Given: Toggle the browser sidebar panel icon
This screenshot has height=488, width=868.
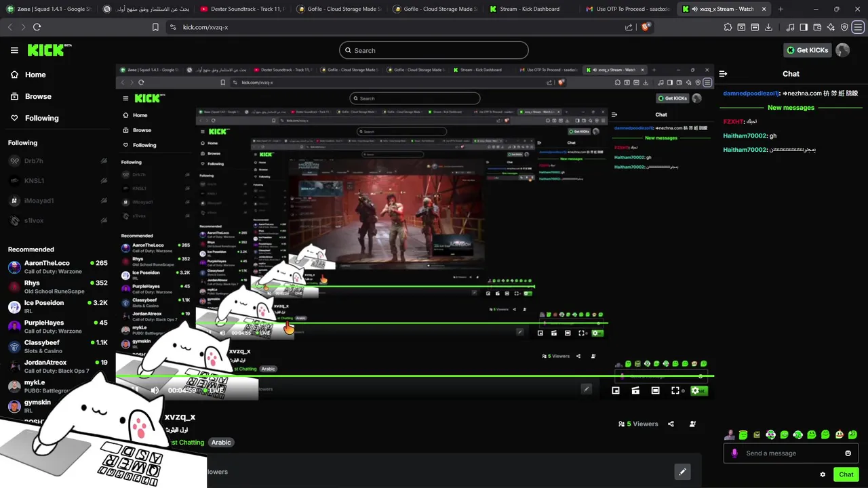Looking at the screenshot, I should 804,27.
